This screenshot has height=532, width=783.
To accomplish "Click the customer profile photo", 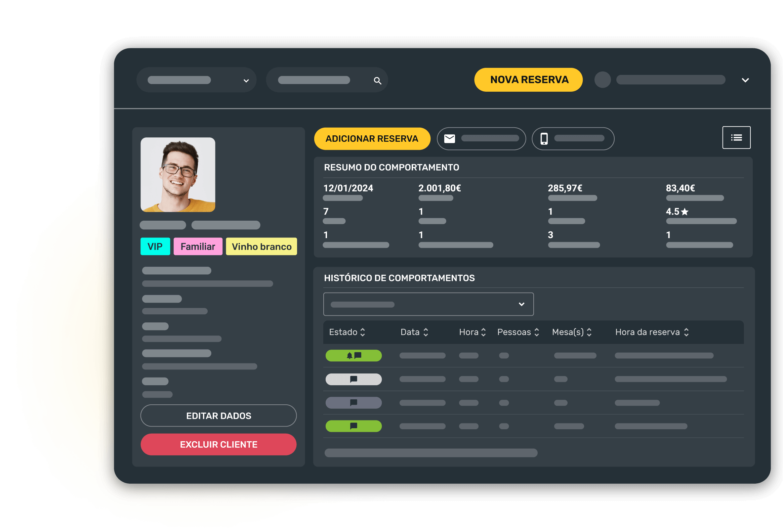I will (177, 174).
